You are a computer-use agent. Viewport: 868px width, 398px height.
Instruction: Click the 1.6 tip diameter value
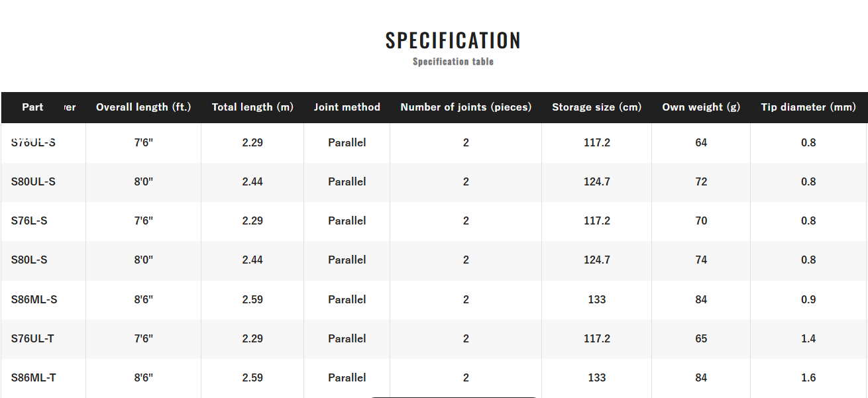(808, 377)
